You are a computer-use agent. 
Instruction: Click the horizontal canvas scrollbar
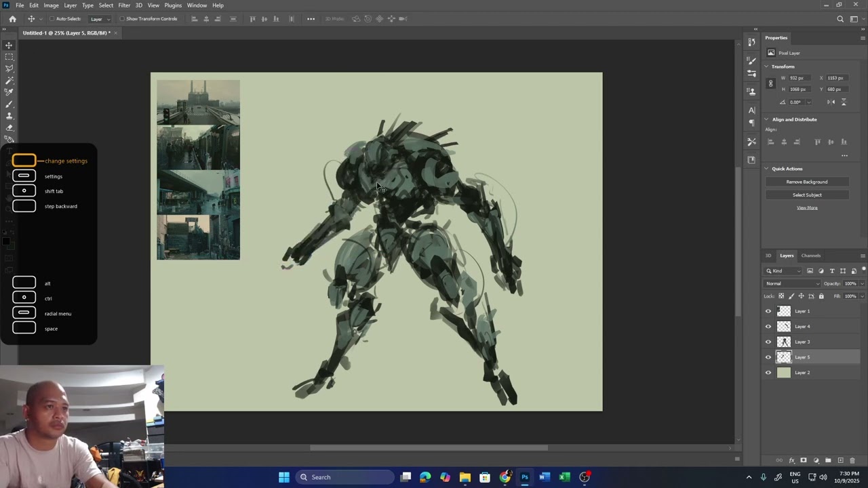pos(429,447)
